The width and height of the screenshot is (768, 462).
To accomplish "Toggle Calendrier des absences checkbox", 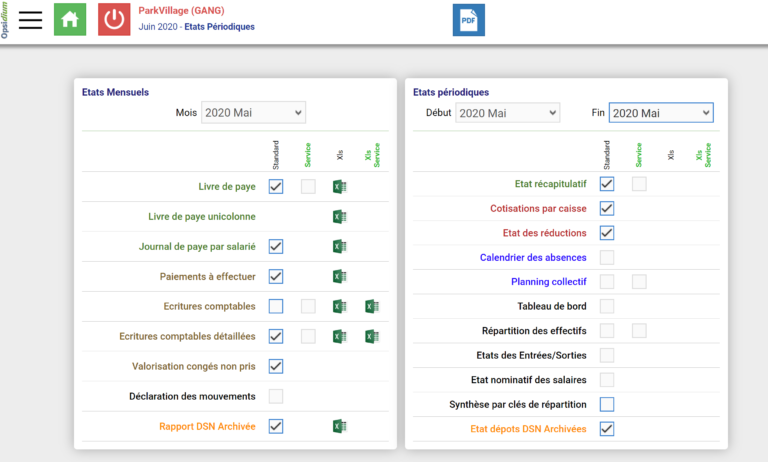I will (x=607, y=257).
